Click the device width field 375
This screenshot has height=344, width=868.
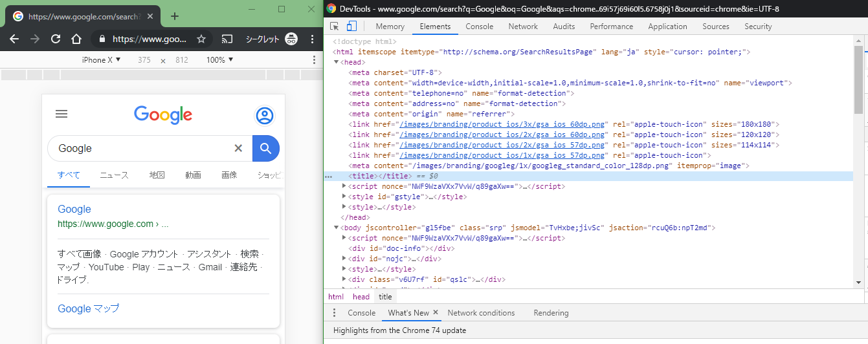tap(144, 60)
